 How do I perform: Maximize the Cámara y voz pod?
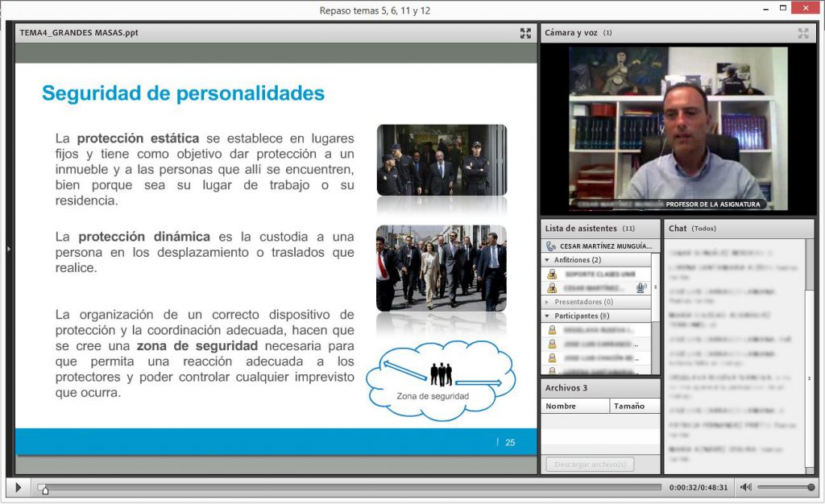click(x=803, y=33)
